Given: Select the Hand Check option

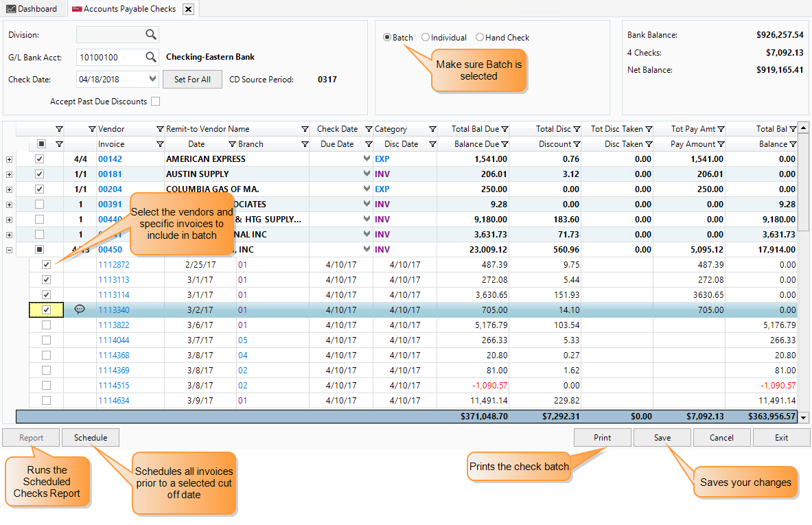Looking at the screenshot, I should click(x=480, y=38).
